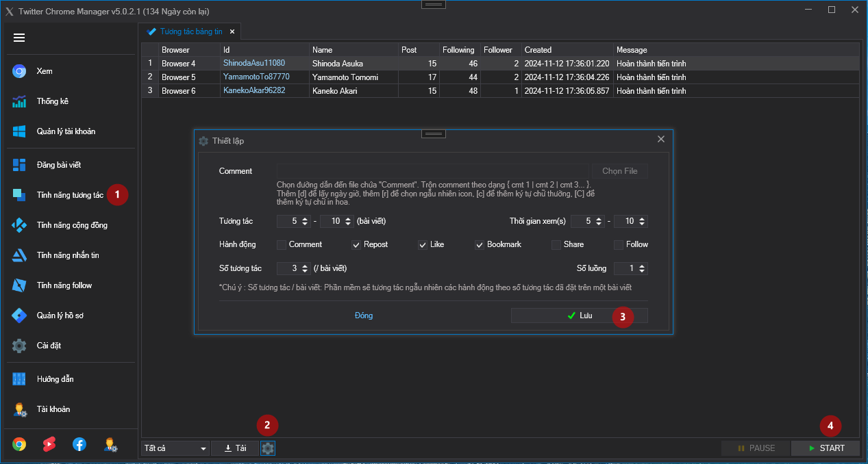Click the Lưu save button

pos(579,315)
